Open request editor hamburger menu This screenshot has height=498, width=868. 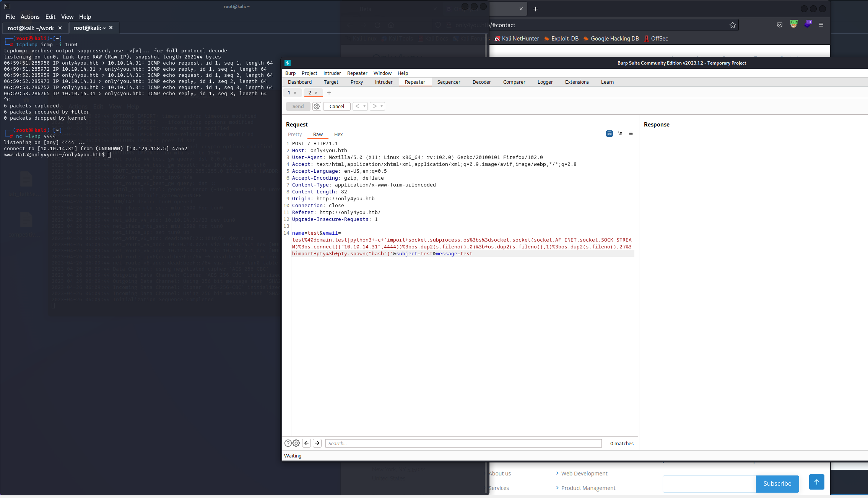pyautogui.click(x=631, y=134)
